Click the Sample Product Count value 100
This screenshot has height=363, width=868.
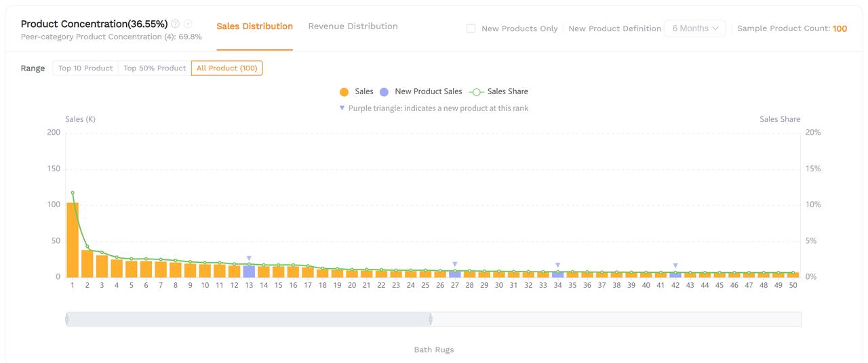(840, 28)
